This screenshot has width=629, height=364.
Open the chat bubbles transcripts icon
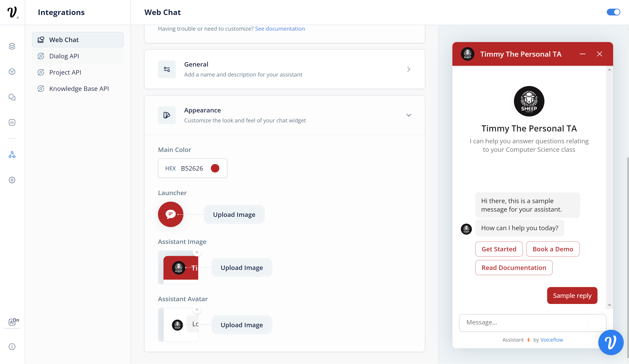pyautogui.click(x=12, y=97)
